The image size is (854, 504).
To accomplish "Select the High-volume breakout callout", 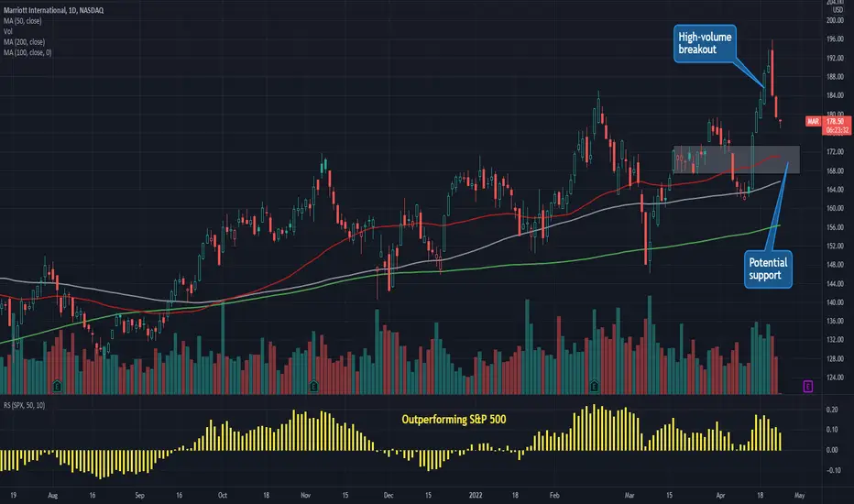I will coord(705,44).
